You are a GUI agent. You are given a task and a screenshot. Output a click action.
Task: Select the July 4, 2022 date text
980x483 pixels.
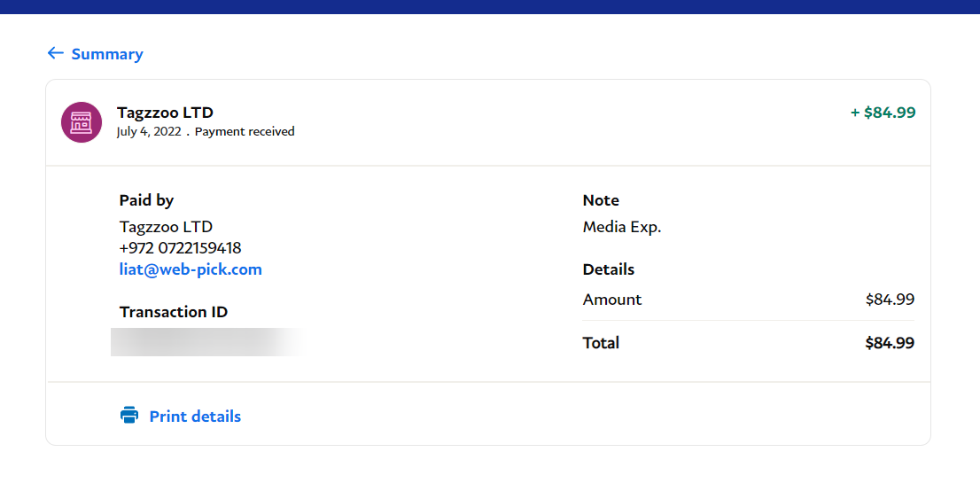(x=148, y=132)
